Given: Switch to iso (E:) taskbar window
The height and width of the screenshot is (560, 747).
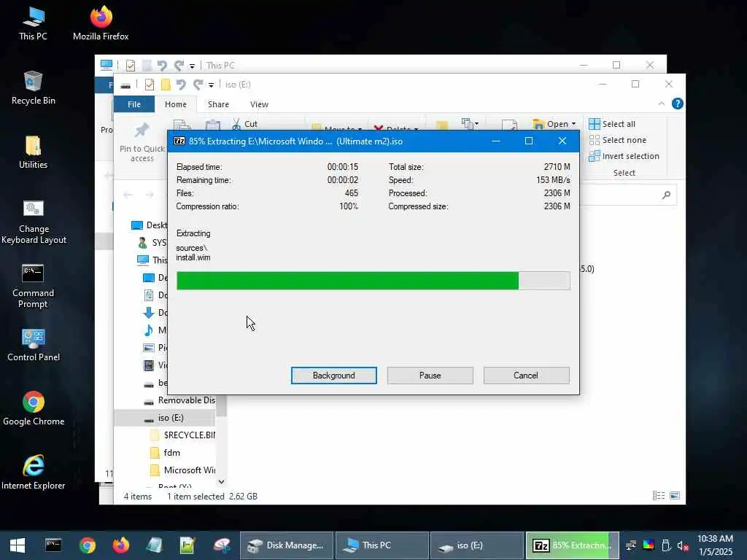Looking at the screenshot, I should point(476,545).
